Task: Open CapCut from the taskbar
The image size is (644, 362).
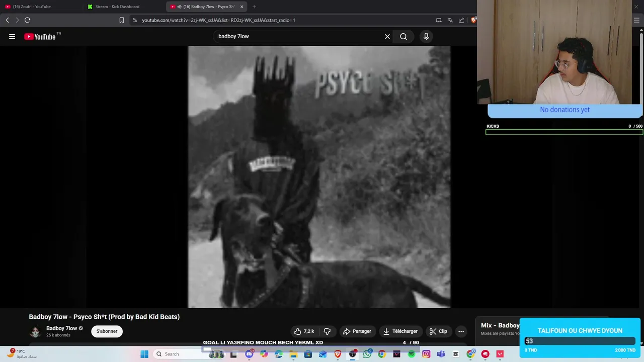Action: click(456, 354)
